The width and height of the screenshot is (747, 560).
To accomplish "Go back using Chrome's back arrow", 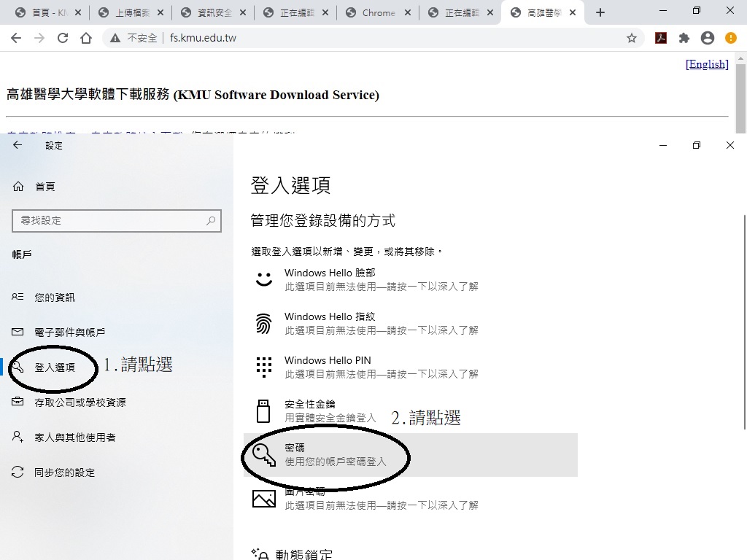I will click(x=16, y=38).
